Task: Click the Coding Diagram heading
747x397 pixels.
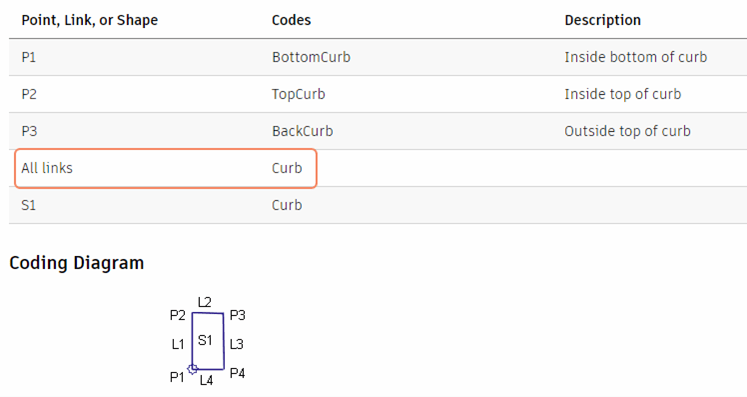Action: pyautogui.click(x=77, y=263)
